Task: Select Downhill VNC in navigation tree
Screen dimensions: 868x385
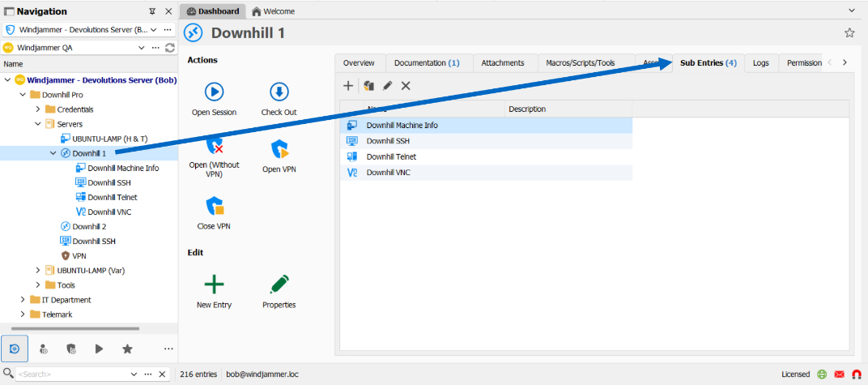Action: (108, 212)
